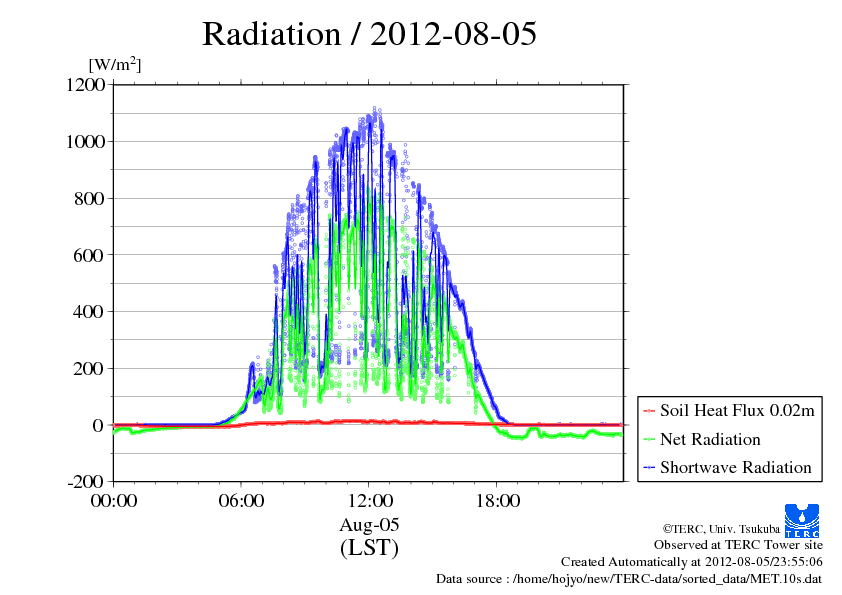Screen dimensions: 842x595
Task: Click the 600 y-axis value
Action: [89, 256]
